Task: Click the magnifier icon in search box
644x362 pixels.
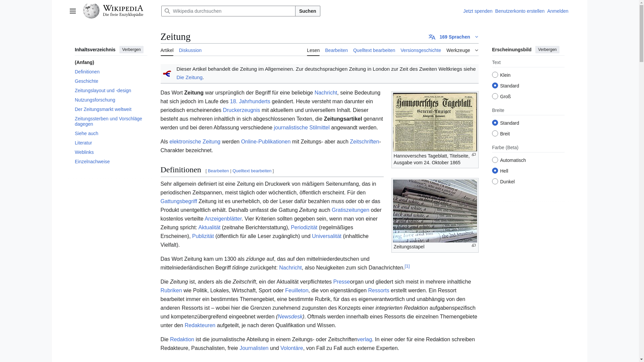Action: coord(167,11)
